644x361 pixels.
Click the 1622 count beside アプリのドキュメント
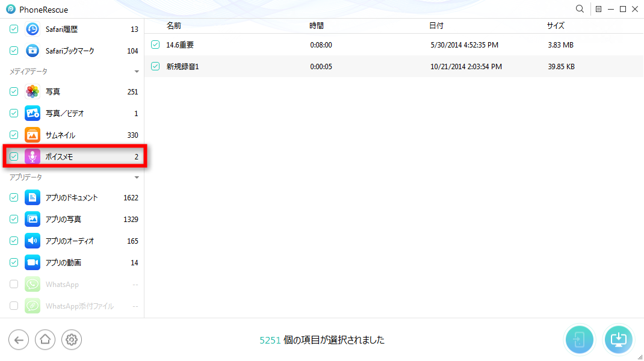131,197
